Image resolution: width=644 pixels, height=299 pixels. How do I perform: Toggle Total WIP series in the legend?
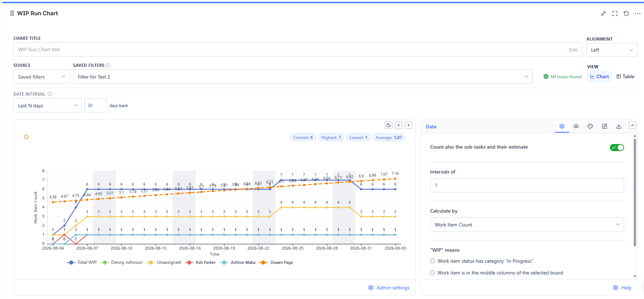82,262
